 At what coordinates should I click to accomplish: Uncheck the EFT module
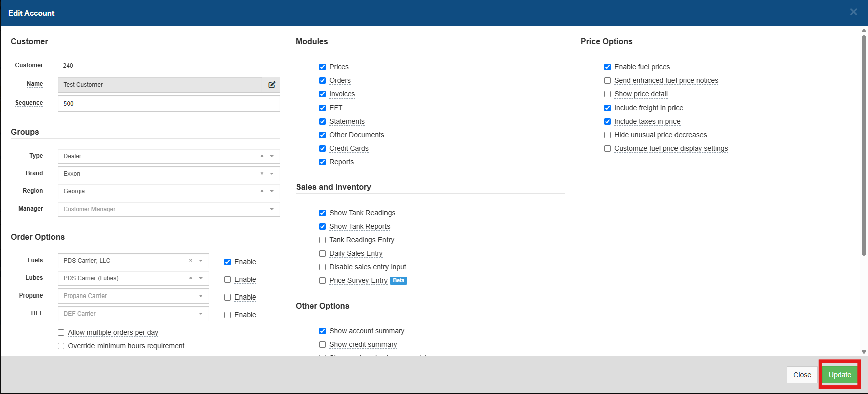pyautogui.click(x=322, y=108)
